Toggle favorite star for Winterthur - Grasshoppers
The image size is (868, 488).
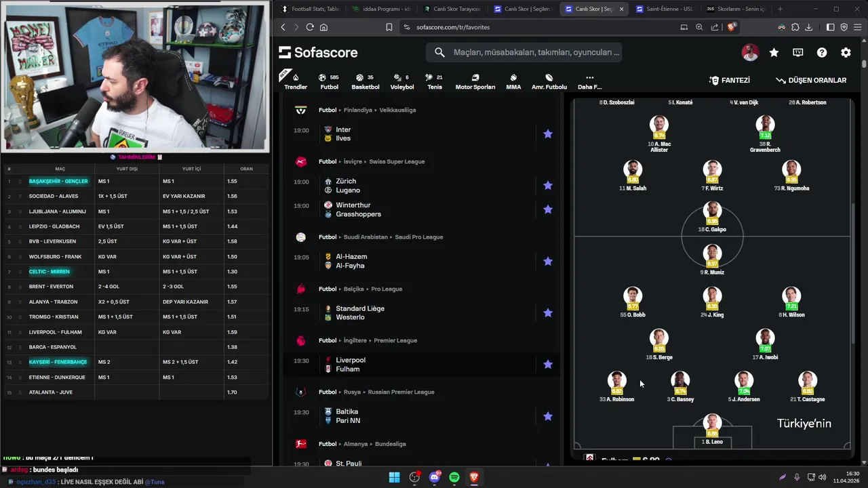coord(548,209)
